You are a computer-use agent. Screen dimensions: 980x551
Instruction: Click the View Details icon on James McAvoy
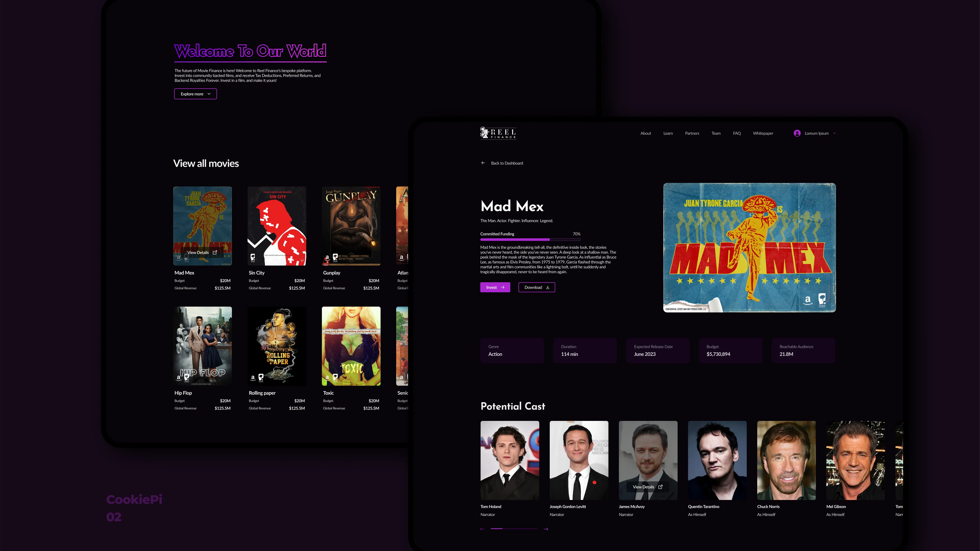660,486
